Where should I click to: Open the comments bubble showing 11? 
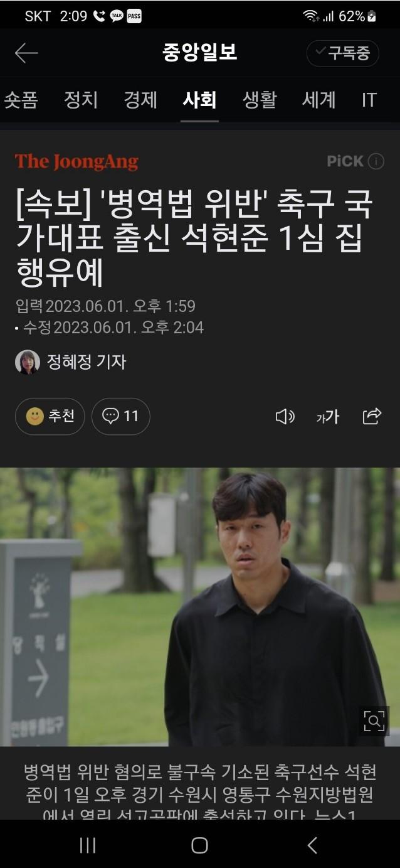(121, 416)
